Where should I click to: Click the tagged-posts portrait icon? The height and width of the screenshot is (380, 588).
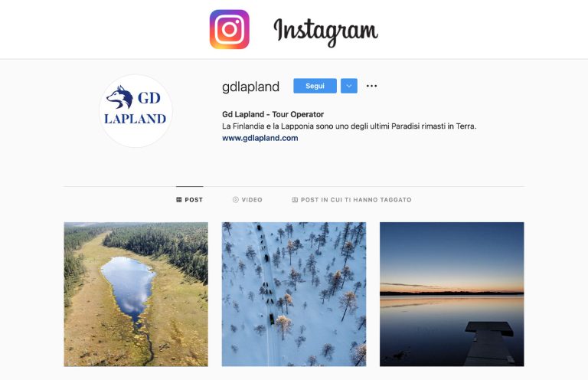pos(295,199)
